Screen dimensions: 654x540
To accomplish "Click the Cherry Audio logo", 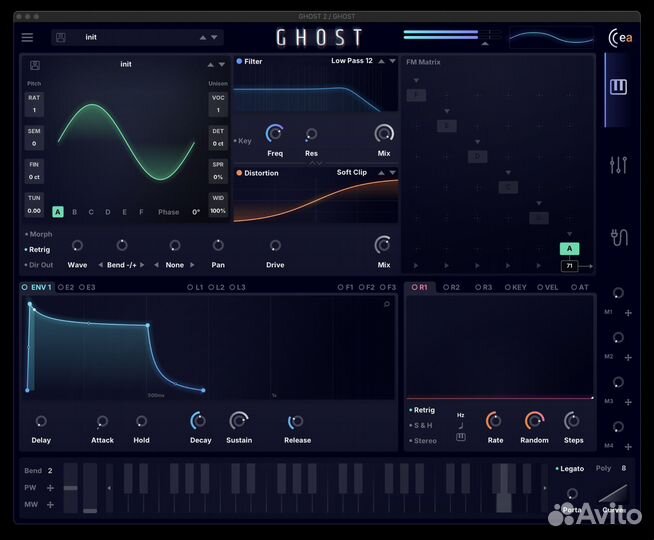I will tap(620, 38).
